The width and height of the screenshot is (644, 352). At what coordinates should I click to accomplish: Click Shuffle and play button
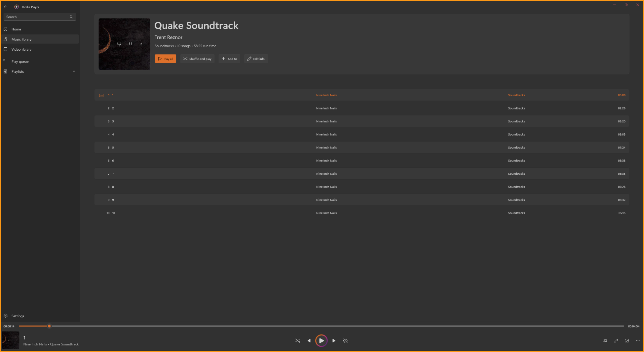click(x=198, y=59)
